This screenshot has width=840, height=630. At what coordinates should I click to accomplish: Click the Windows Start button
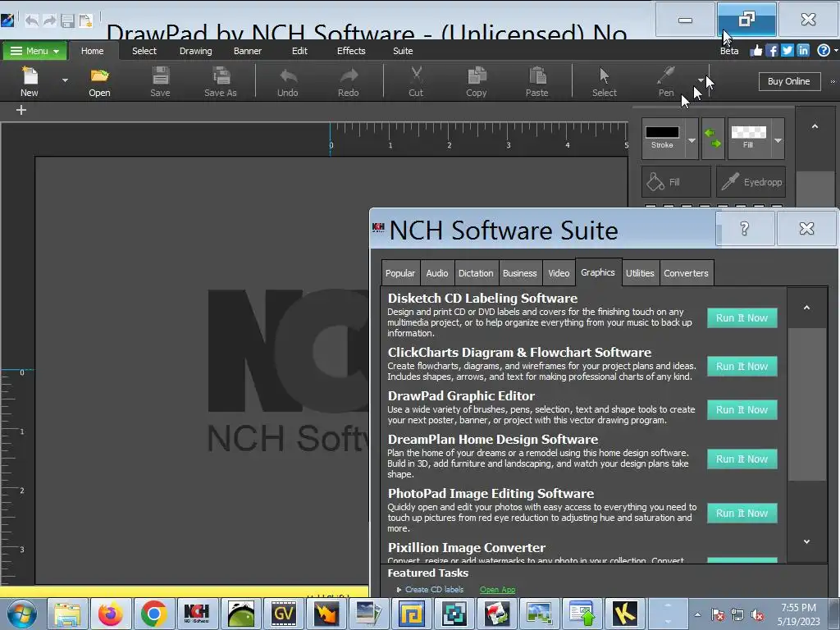pyautogui.click(x=22, y=614)
